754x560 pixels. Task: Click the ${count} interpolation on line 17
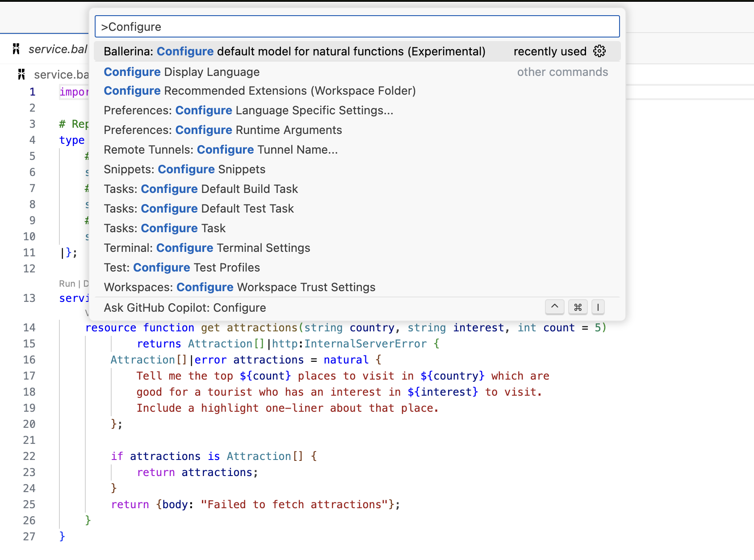[265, 376]
